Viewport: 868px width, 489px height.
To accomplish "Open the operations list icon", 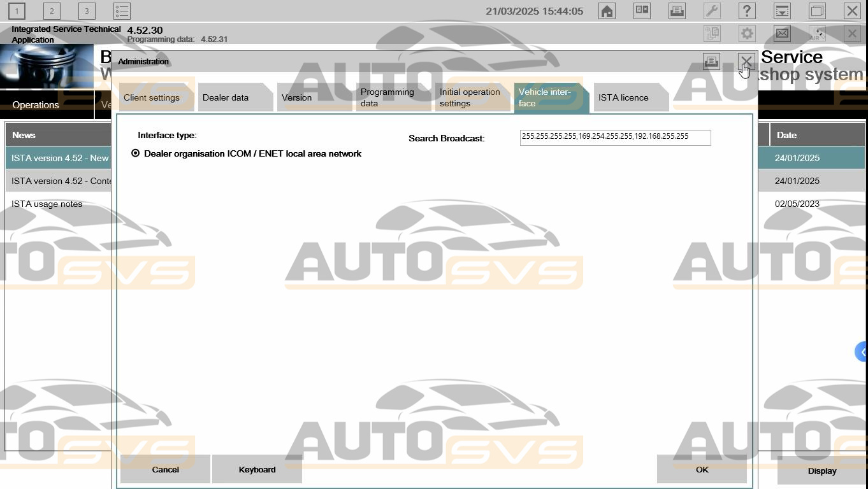I will click(122, 11).
